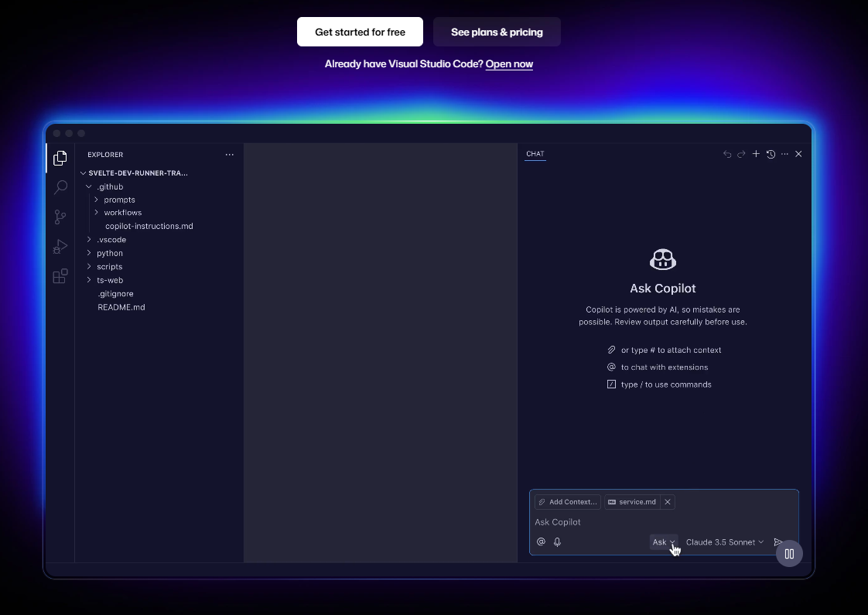868x615 pixels.
Task: Click See plans & pricing button
Action: (497, 32)
